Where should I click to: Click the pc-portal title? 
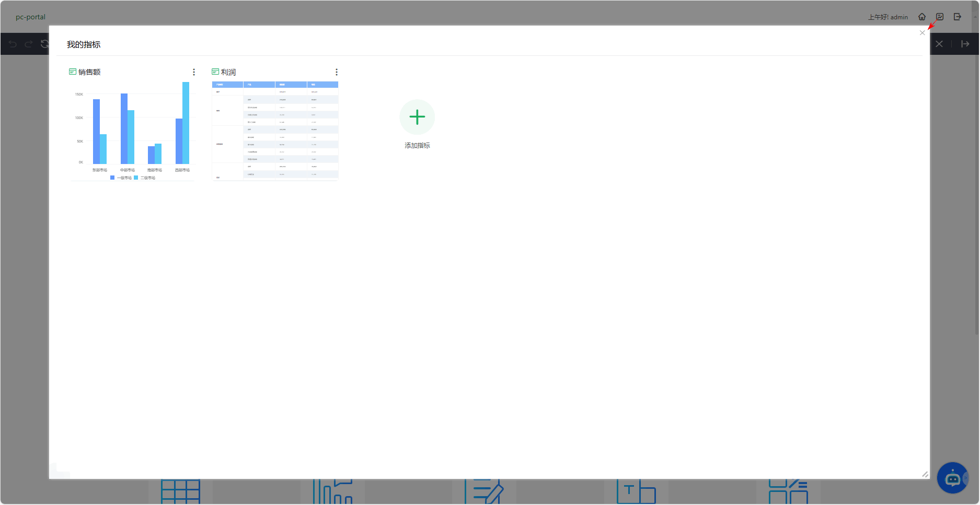point(30,17)
